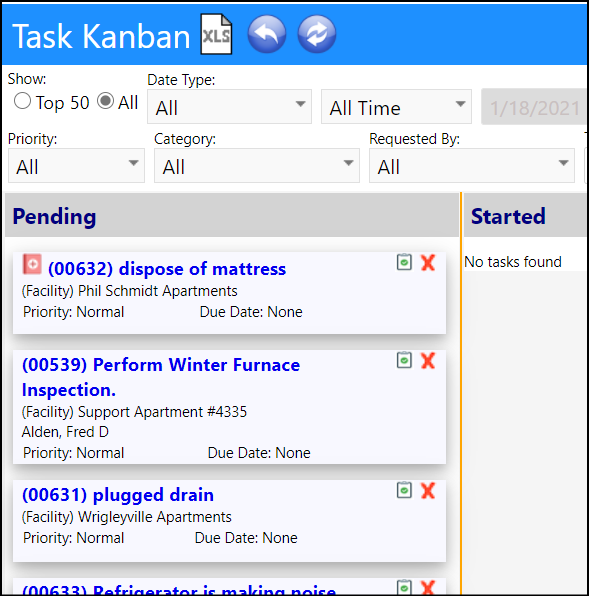589x596 pixels.
Task: Expand the Priority filter dropdown
Action: 76,166
